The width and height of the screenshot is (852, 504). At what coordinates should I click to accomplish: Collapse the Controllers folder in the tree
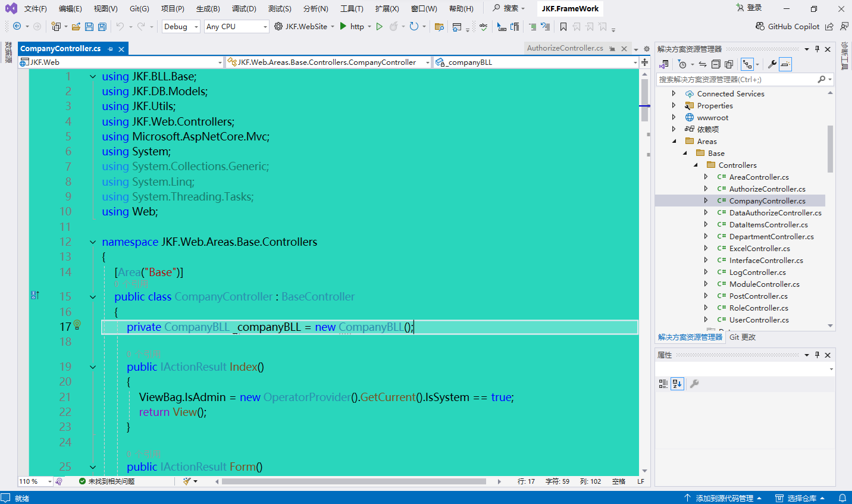click(696, 165)
